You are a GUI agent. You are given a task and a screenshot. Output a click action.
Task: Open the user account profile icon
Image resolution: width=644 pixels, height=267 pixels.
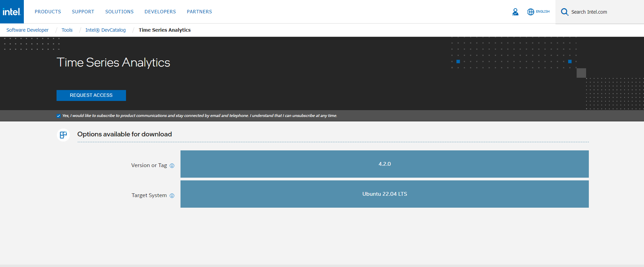pos(515,12)
